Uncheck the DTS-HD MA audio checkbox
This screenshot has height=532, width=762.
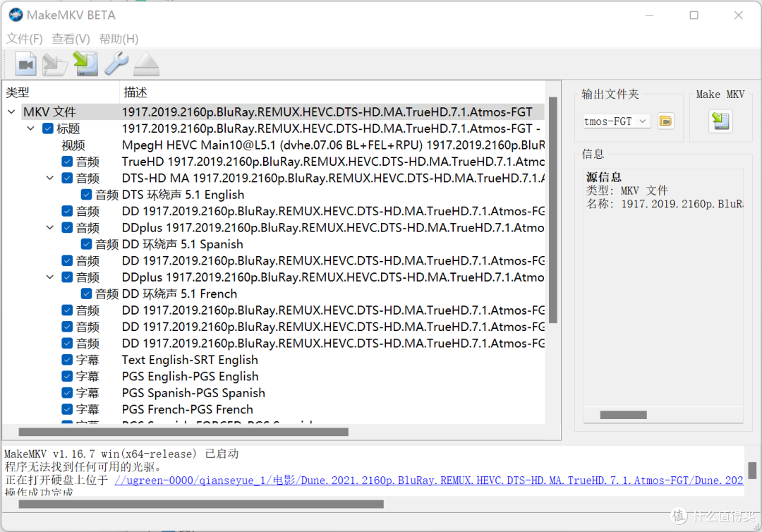[x=68, y=179]
